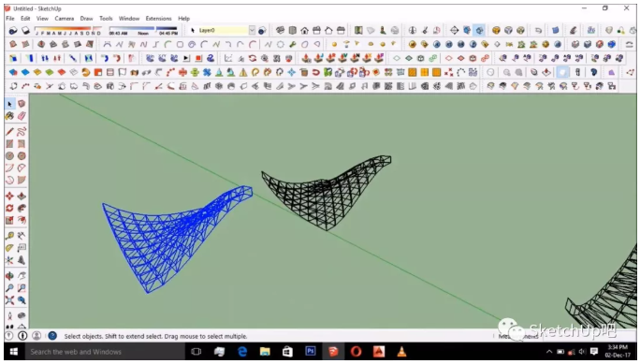
Task: Select the Eraser tool in left toolbar
Action: 22,116
